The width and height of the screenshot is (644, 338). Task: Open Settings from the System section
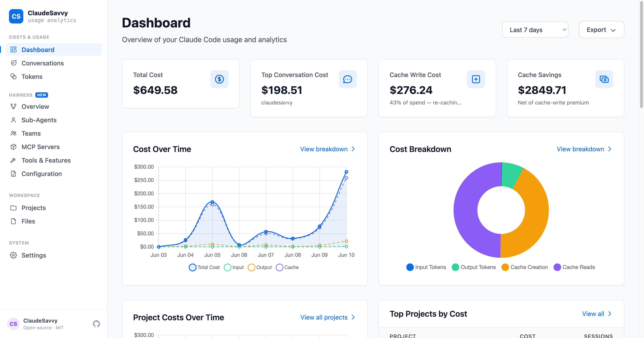pyautogui.click(x=53, y=255)
